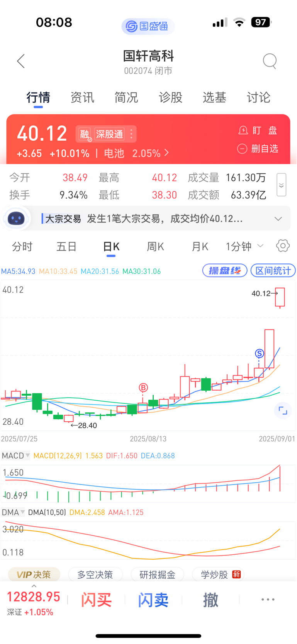The image size is (297, 644).
Task: Open chart settings gear icon
Action: coord(283,246)
